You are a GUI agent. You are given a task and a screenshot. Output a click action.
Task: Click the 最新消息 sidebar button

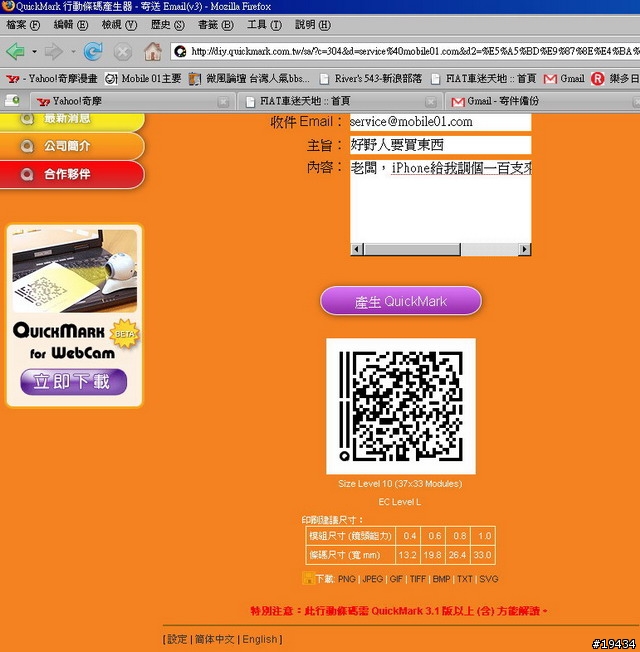72,120
